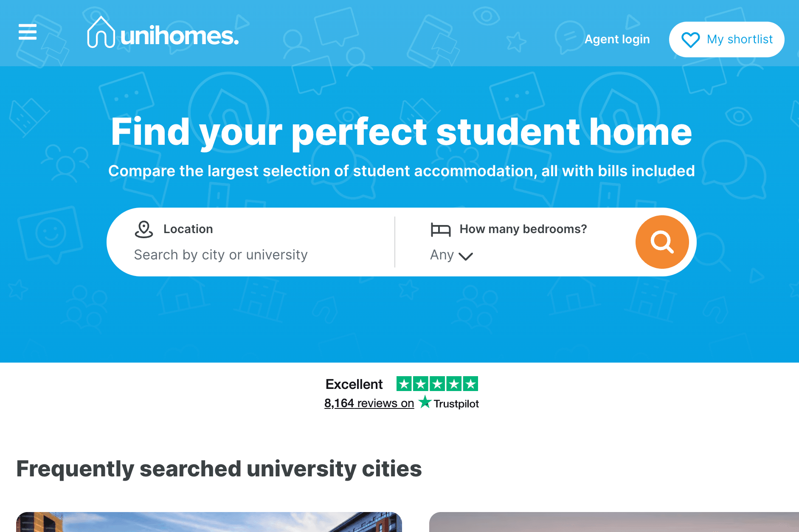The height and width of the screenshot is (532, 799).
Task: Collapse the bedroom count selector
Action: [x=451, y=255]
